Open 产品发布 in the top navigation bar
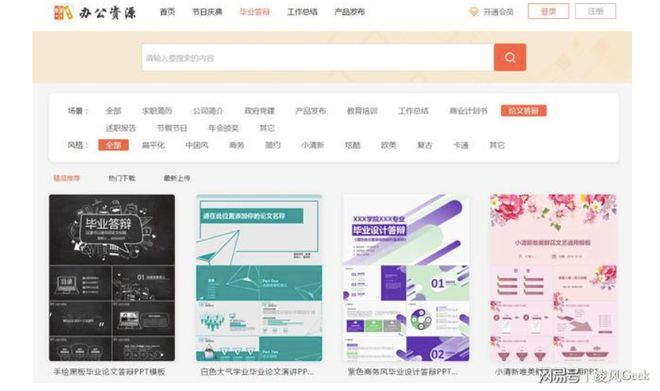 349,12
